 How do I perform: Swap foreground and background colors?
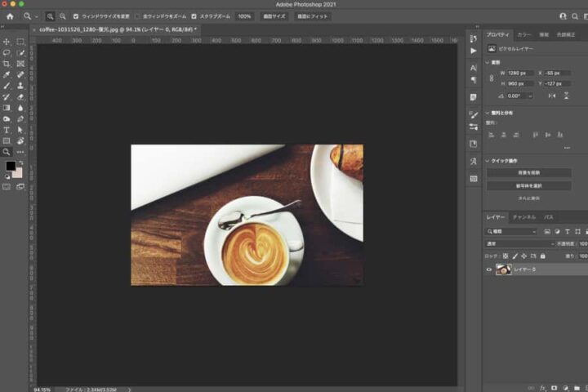point(20,163)
